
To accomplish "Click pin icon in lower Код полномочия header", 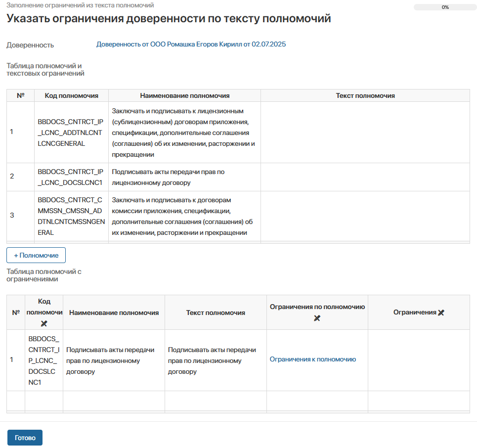I will click(44, 323).
